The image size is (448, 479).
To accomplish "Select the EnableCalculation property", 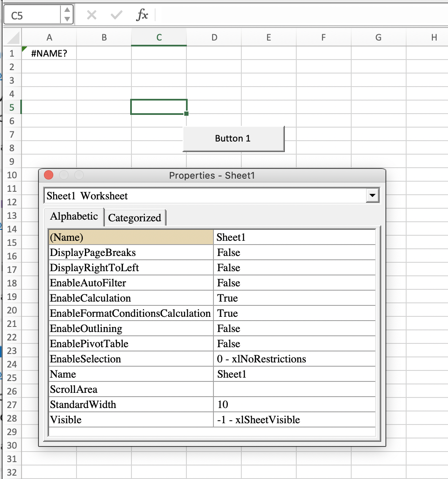I will [x=131, y=298].
